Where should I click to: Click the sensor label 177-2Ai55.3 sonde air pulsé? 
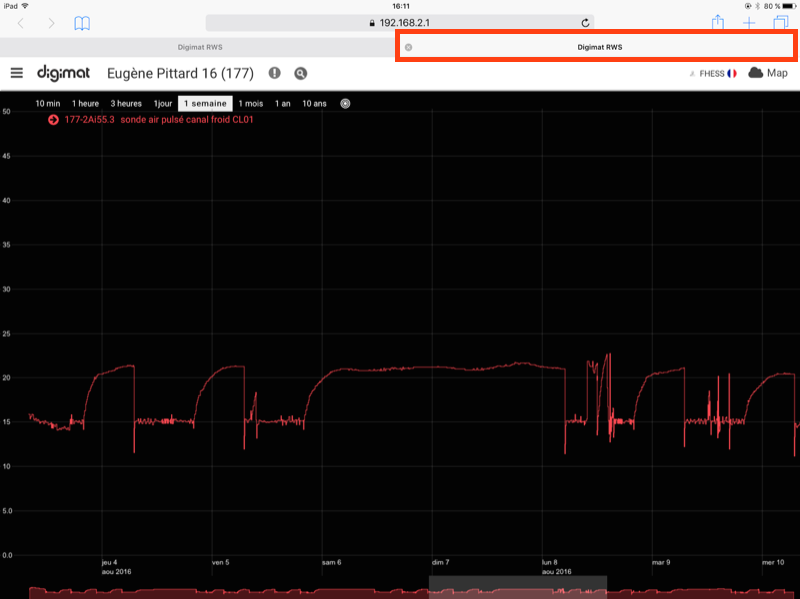pos(159,120)
